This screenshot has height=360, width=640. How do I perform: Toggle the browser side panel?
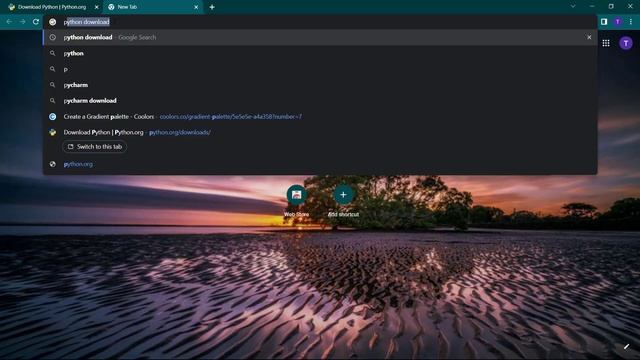click(604, 22)
